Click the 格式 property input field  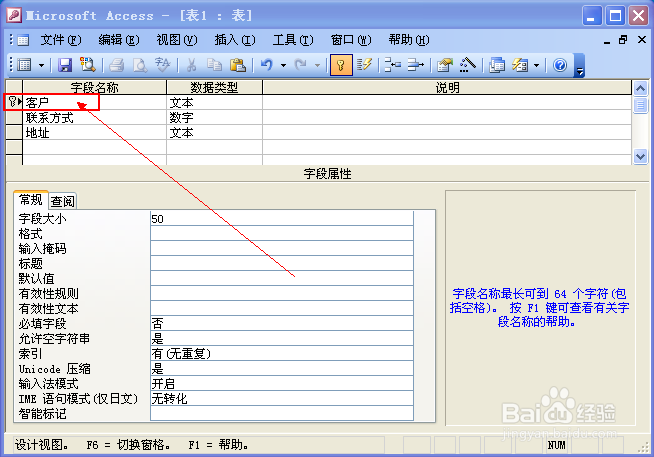pos(282,234)
